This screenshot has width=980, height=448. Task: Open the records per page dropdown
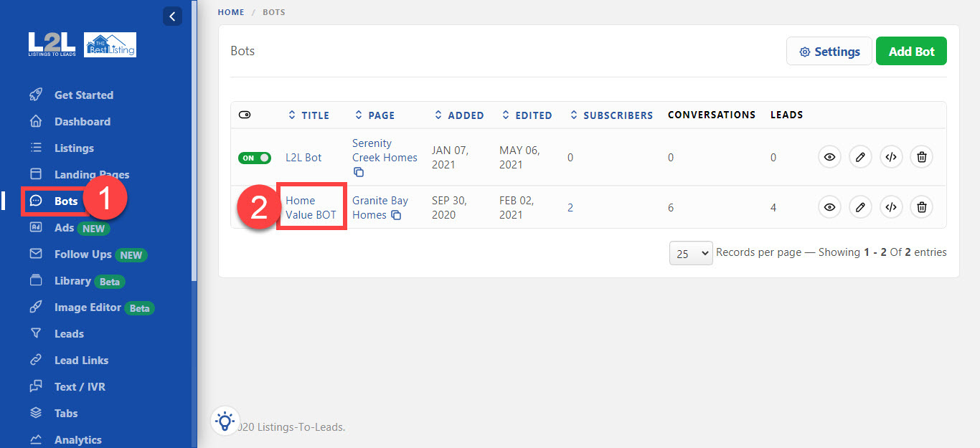(690, 252)
